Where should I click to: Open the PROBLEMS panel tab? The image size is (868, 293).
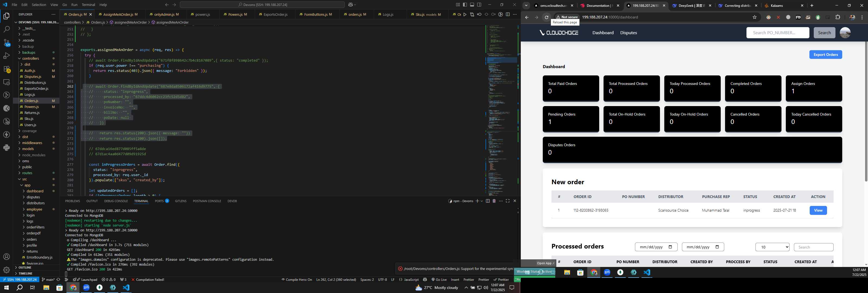pos(72,201)
